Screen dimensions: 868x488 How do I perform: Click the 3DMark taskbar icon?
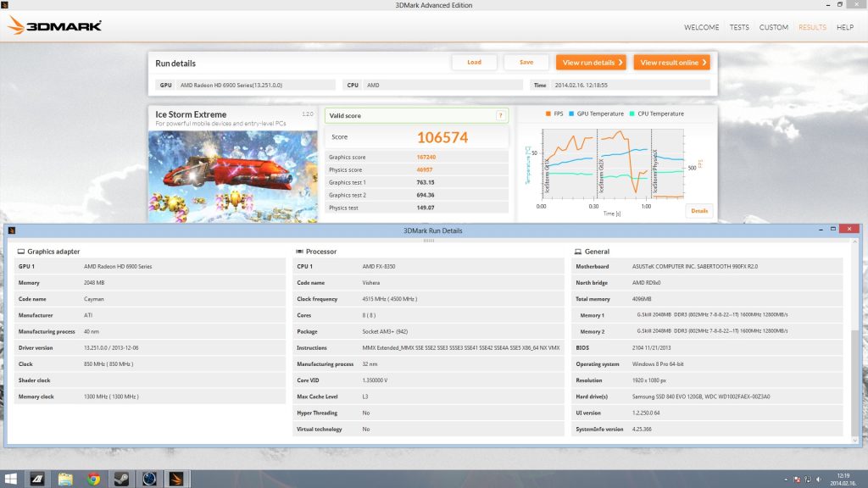pos(176,479)
